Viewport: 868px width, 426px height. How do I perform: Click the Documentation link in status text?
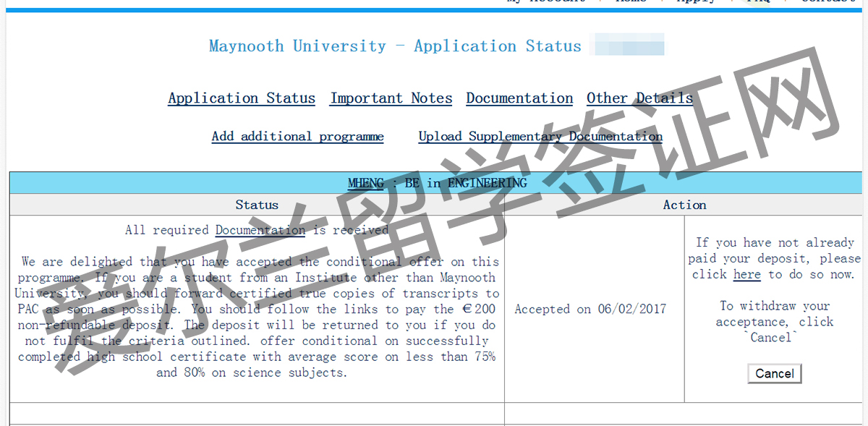260,230
